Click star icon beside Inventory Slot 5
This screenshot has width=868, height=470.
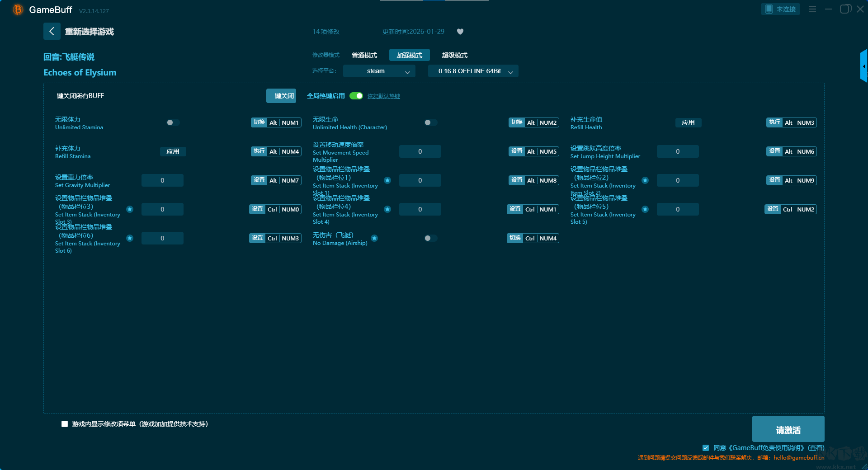(x=645, y=209)
